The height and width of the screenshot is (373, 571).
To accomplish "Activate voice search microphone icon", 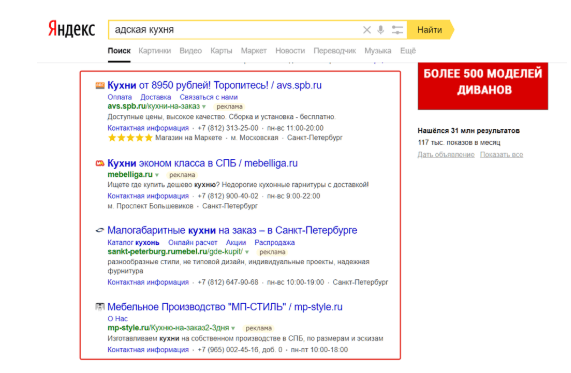I will point(381,30).
